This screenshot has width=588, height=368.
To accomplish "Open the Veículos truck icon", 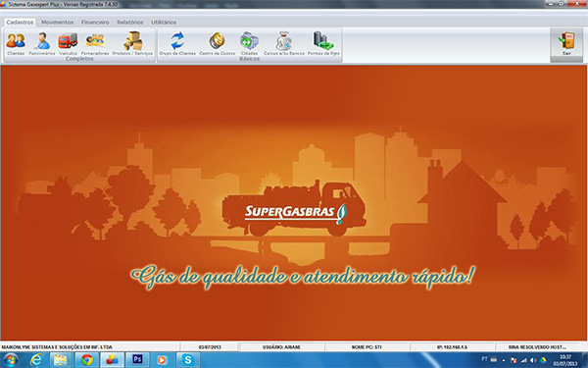I will click(x=68, y=43).
